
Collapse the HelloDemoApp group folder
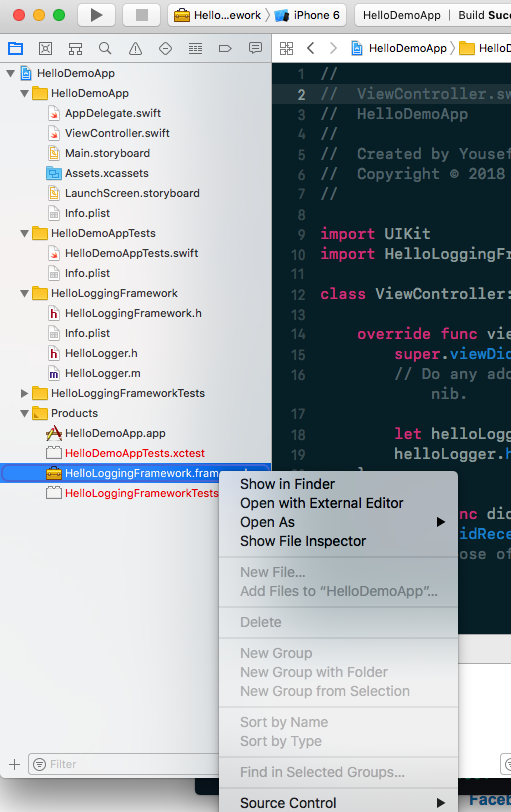pos(24,94)
